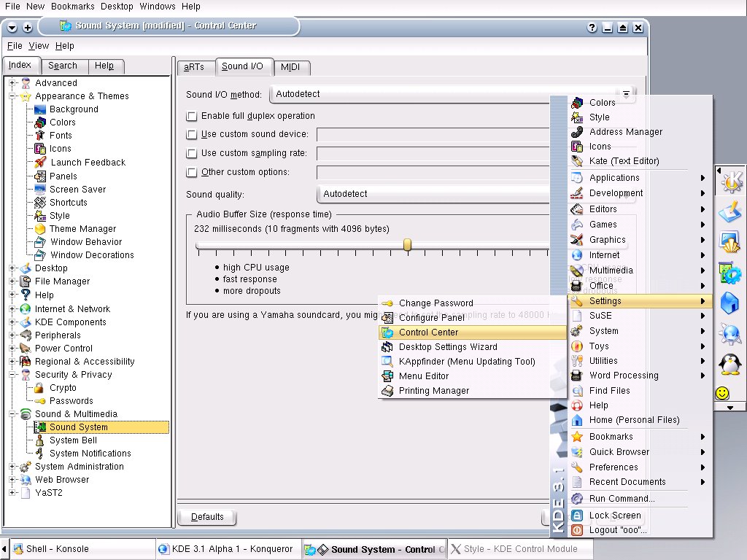Screen dimensions: 747x560
Task: Click the Sound System - Control Center taskbar button
Action: click(374, 549)
